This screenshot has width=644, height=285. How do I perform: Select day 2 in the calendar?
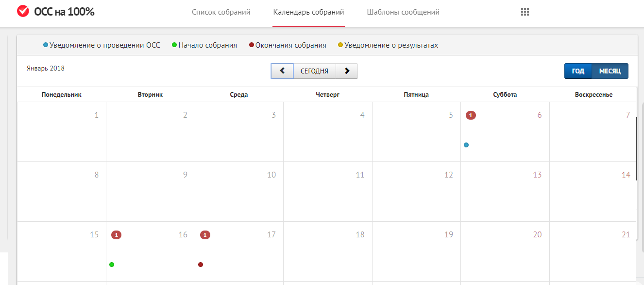(x=185, y=115)
